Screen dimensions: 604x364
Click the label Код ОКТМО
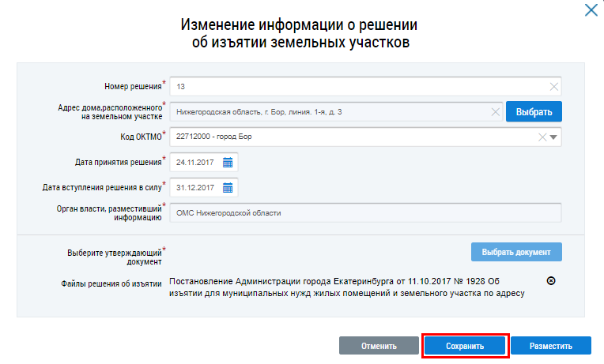(x=141, y=137)
